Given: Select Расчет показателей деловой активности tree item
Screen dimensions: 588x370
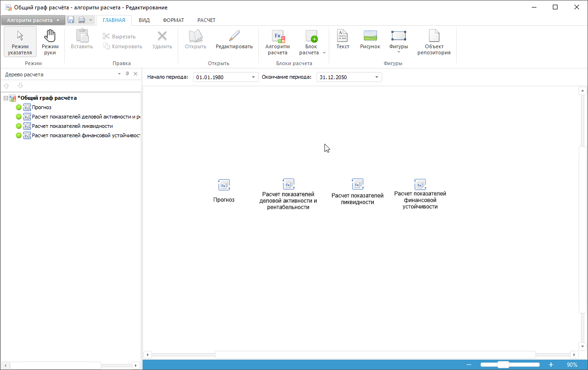Looking at the screenshot, I should pyautogui.click(x=86, y=117).
